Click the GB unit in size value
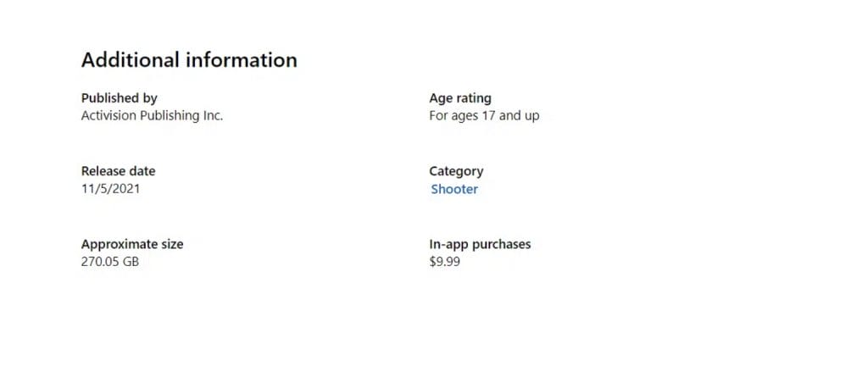The image size is (868, 366). point(129,262)
